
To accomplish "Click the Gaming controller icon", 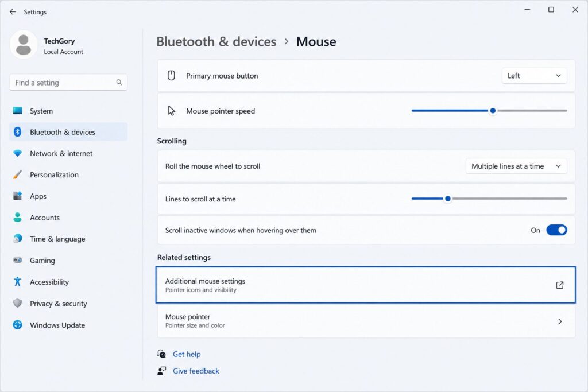I will click(x=17, y=260).
